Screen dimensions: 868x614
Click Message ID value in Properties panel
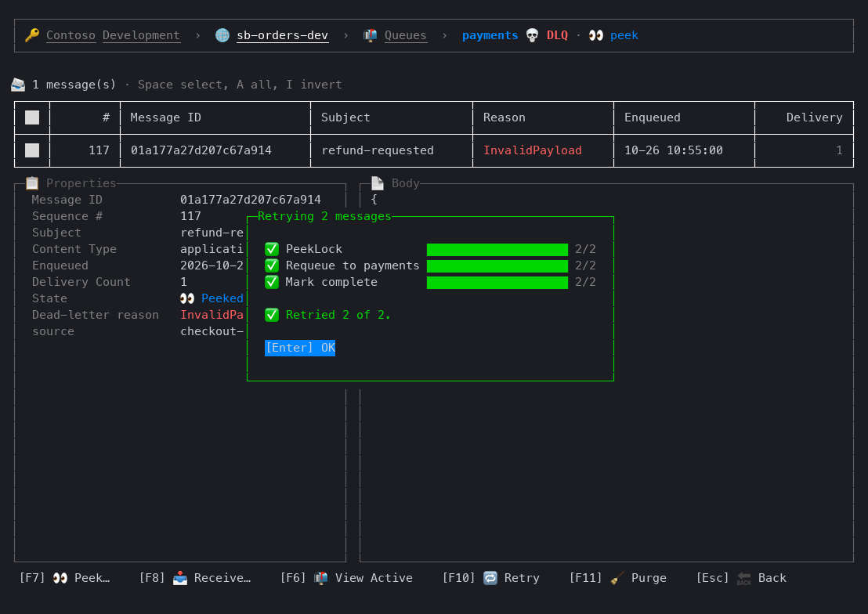click(250, 200)
